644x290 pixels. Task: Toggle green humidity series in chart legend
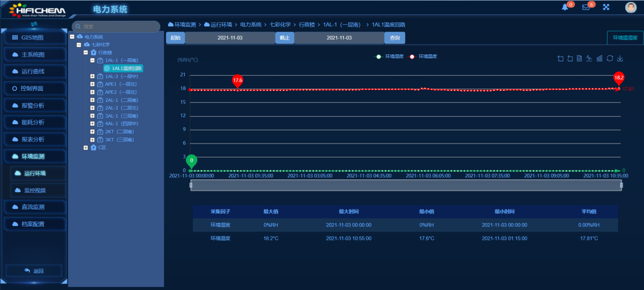pyautogui.click(x=389, y=56)
